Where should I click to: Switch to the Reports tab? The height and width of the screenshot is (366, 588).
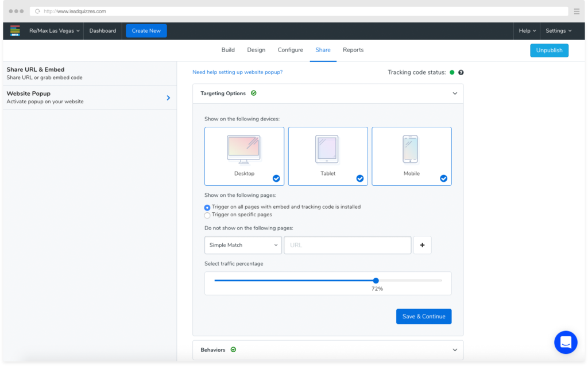click(x=353, y=50)
